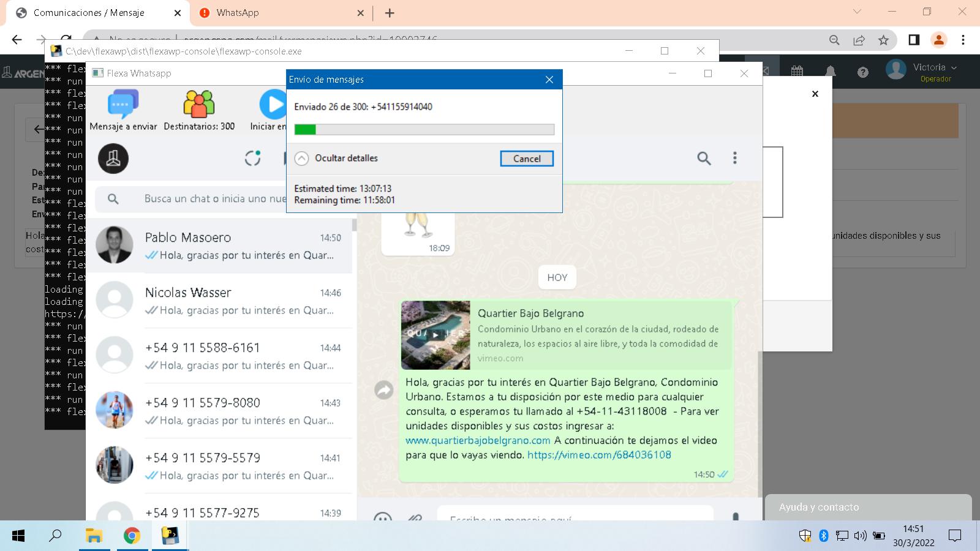Search within chat using magnifier icon
This screenshot has height=551, width=980.
click(x=704, y=159)
